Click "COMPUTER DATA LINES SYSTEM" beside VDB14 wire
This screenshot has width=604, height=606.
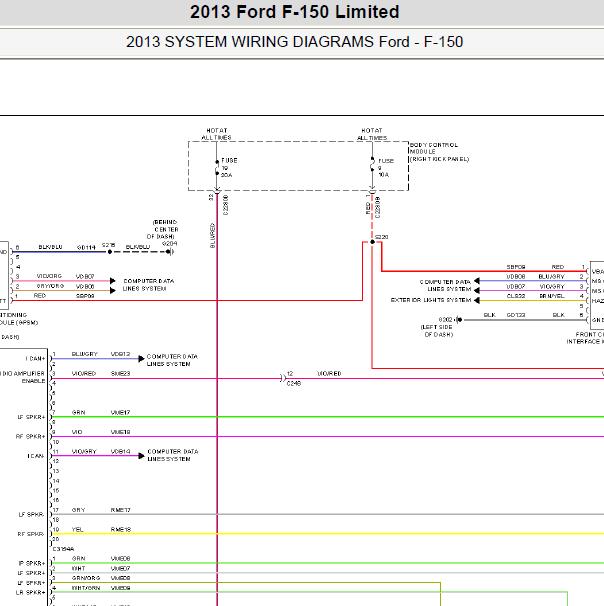pyautogui.click(x=173, y=455)
